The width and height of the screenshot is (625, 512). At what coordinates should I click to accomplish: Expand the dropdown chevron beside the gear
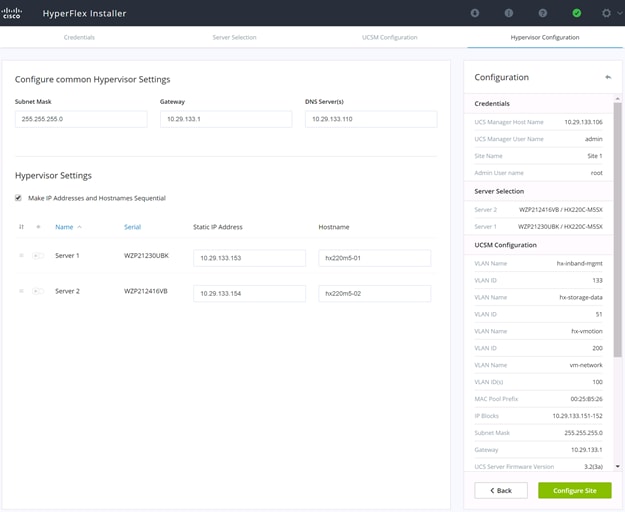coord(620,13)
